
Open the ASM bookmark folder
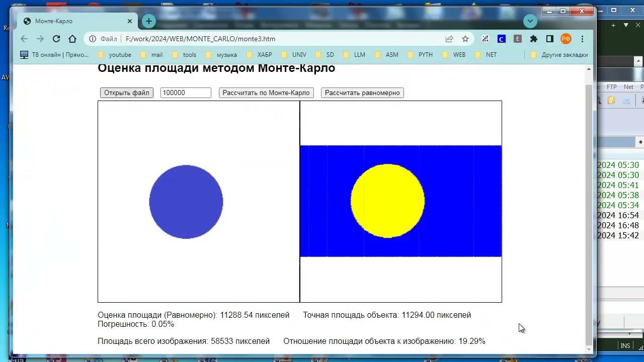[x=386, y=55]
